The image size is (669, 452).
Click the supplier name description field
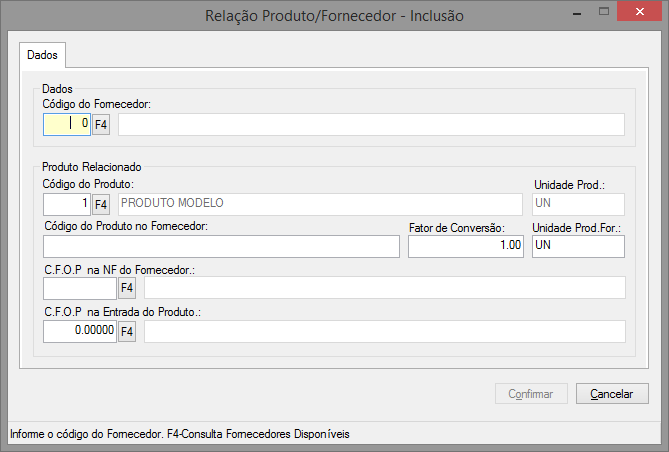tap(371, 125)
